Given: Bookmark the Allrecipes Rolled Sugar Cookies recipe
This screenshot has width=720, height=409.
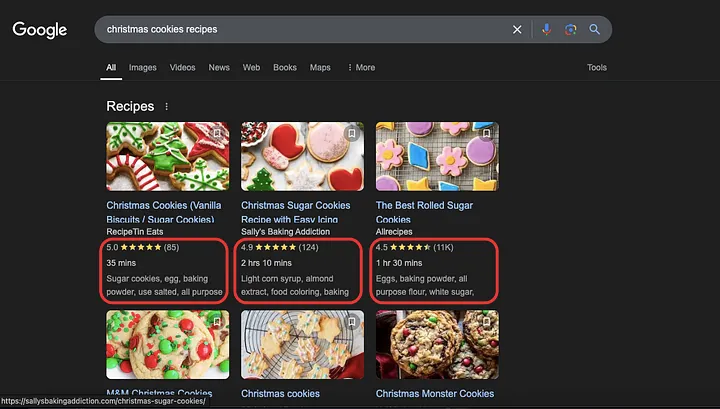Looking at the screenshot, I should point(486,134).
